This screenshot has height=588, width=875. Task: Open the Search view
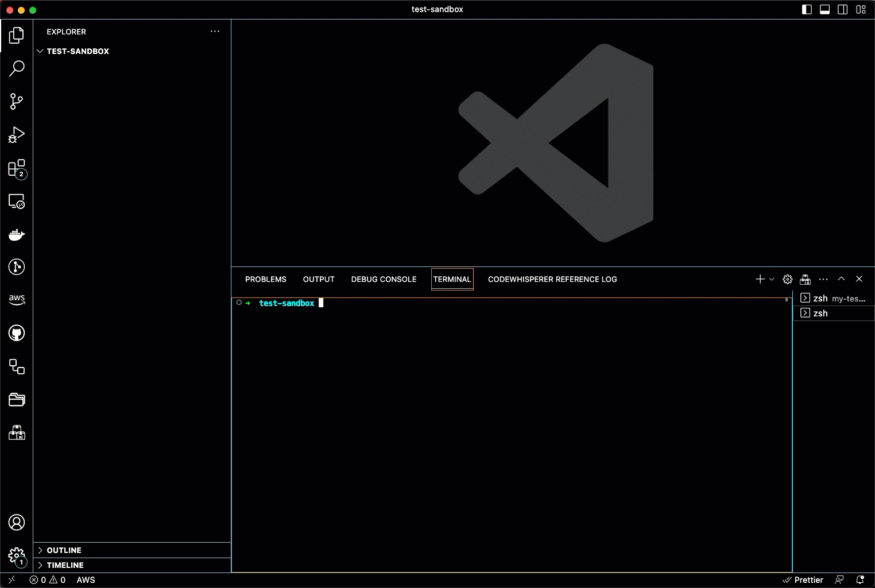[x=17, y=68]
